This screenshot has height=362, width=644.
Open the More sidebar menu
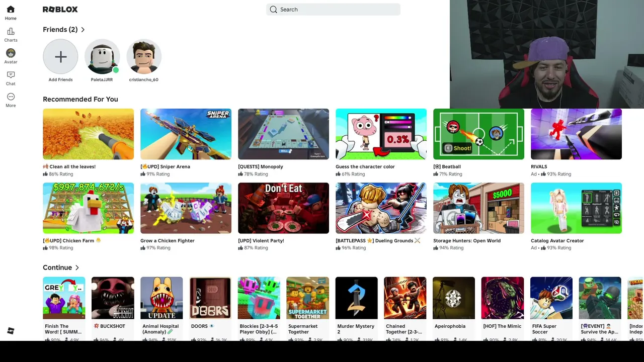(x=11, y=97)
